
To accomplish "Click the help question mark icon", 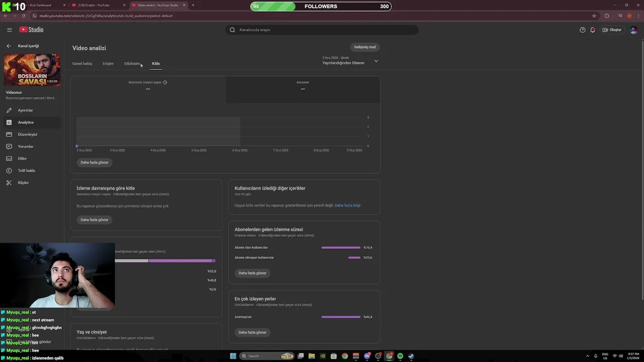I will pyautogui.click(x=583, y=30).
